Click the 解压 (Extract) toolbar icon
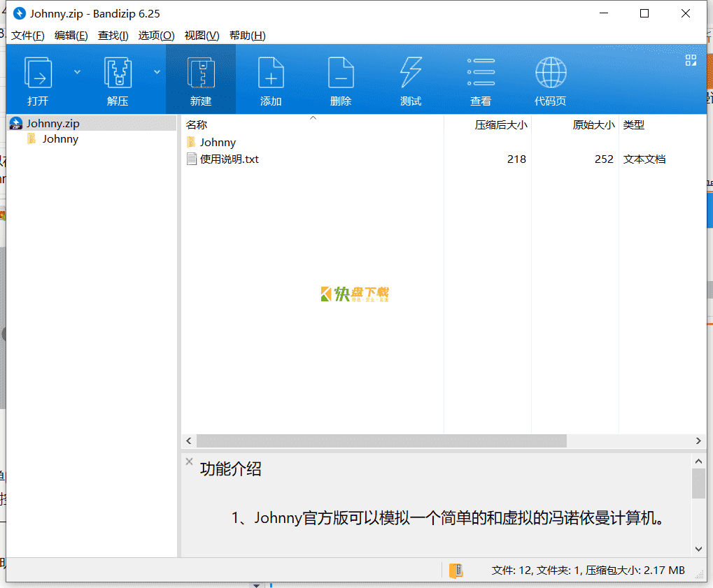713x588 pixels. point(118,73)
